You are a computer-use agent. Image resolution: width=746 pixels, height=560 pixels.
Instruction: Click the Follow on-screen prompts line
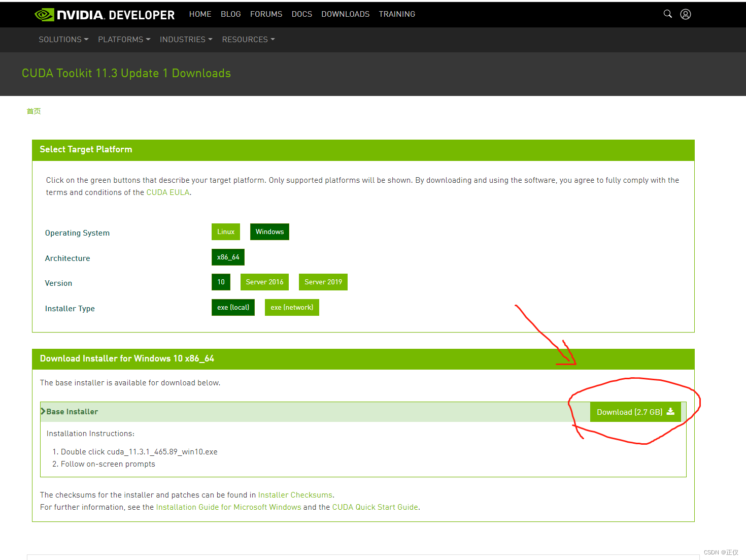(108, 464)
